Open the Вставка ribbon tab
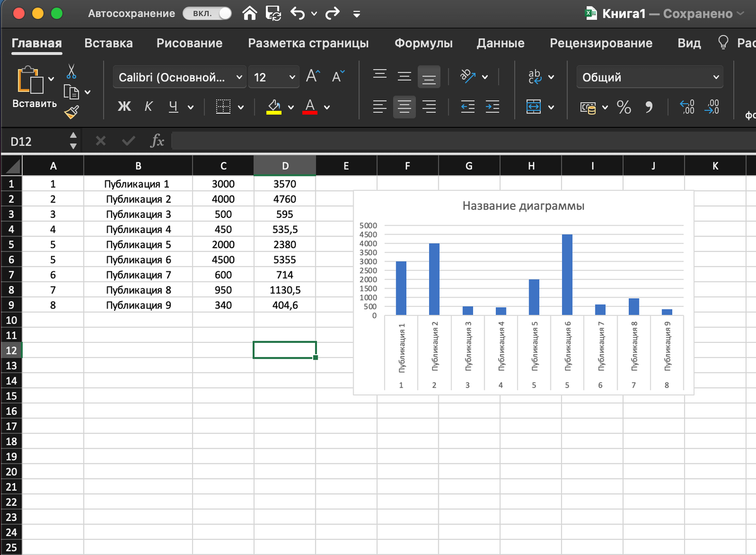Screen dimensions: 756x555 click(108, 43)
